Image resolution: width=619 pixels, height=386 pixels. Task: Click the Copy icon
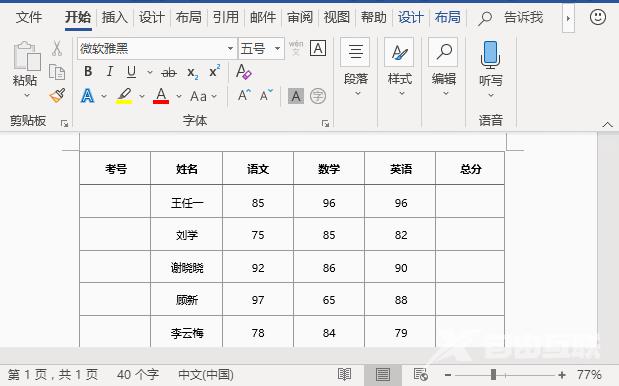click(x=57, y=72)
